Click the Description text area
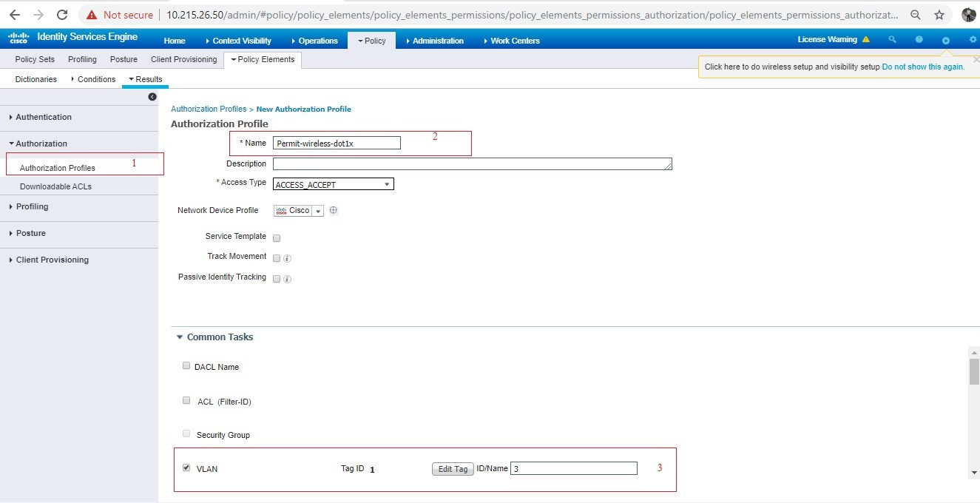 (x=473, y=163)
